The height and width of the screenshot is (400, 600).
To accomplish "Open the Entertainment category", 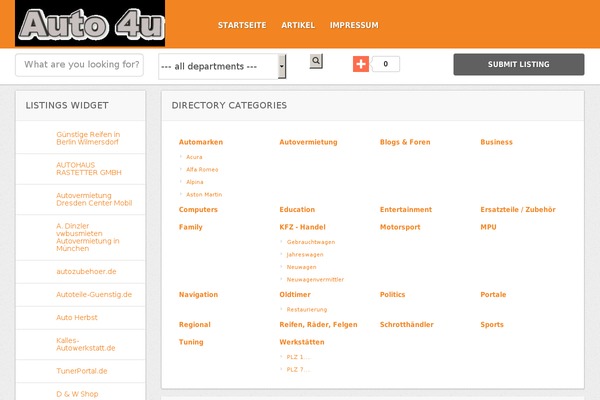I will coord(406,209).
